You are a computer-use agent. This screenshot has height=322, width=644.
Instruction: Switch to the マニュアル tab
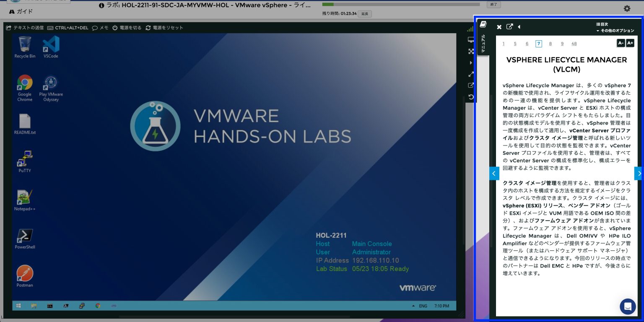pyautogui.click(x=483, y=42)
